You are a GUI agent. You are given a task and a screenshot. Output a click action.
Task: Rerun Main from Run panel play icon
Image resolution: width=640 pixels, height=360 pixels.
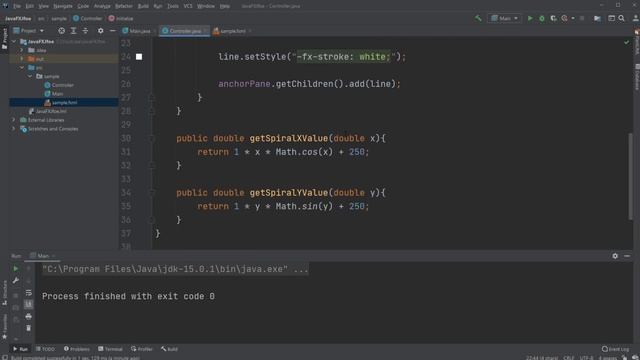pyautogui.click(x=16, y=269)
